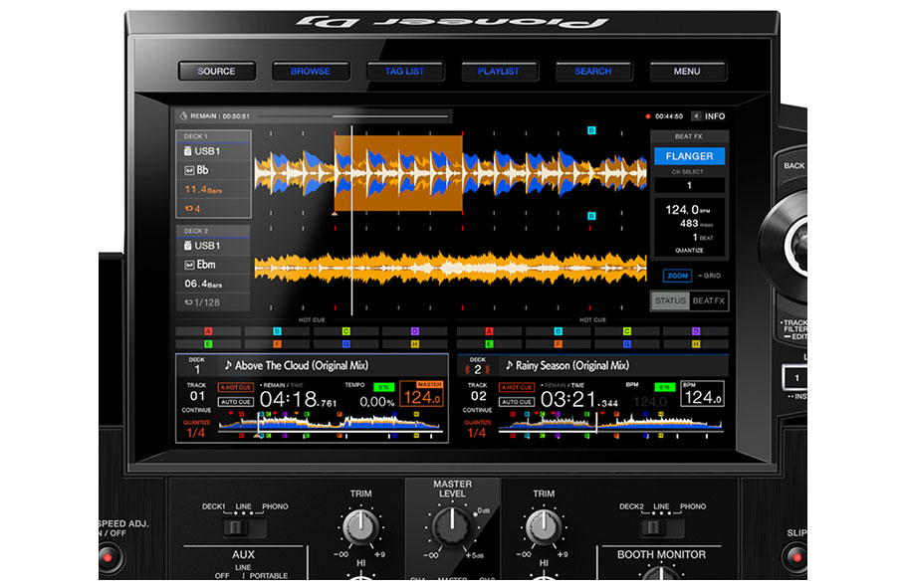Open the BROWSE screen
The image size is (906, 588).
(x=311, y=71)
